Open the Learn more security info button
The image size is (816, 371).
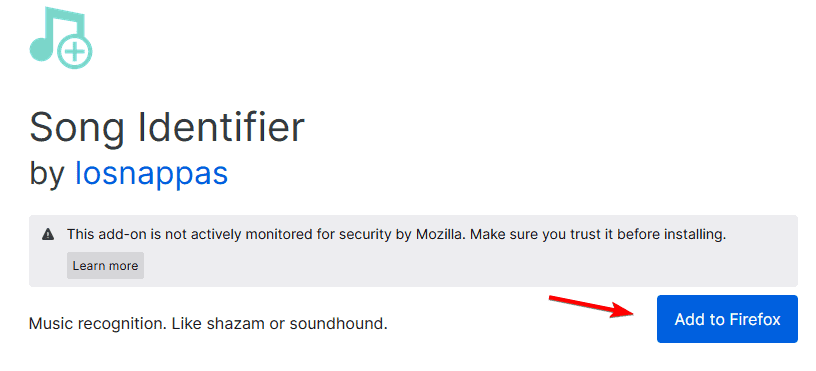tap(105, 266)
